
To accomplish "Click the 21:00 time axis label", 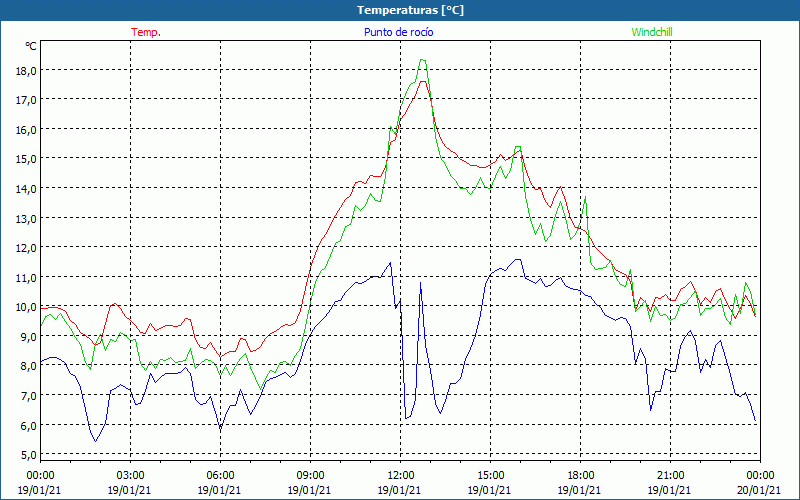I will tap(670, 476).
